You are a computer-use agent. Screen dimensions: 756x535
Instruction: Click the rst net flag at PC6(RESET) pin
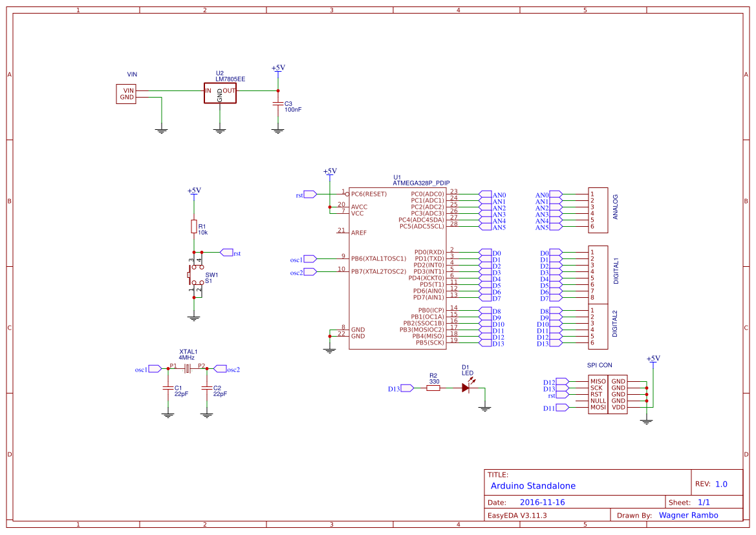310,194
